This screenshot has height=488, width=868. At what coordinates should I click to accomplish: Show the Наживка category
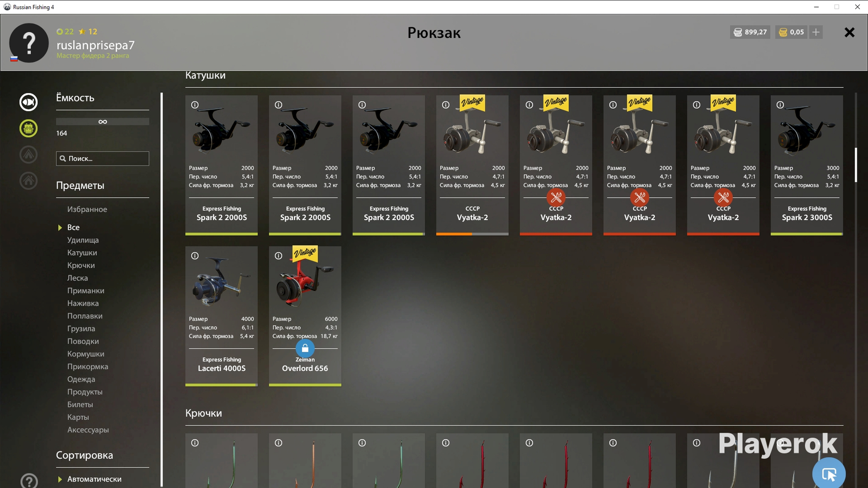[83, 304]
